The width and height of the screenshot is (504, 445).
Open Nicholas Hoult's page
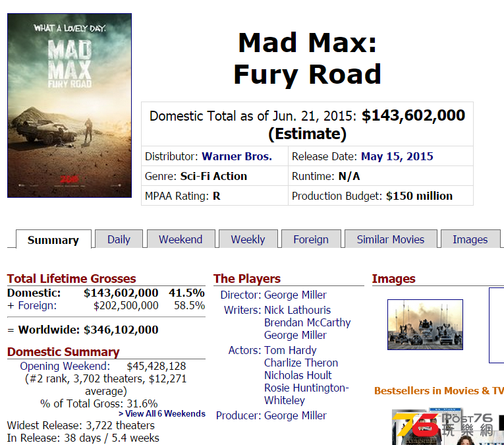[298, 375]
